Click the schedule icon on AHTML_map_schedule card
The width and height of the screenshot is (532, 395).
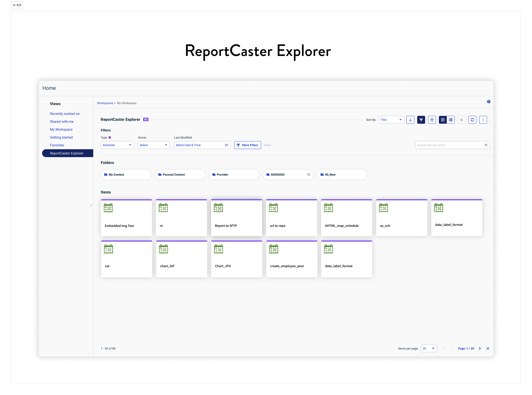[328, 208]
